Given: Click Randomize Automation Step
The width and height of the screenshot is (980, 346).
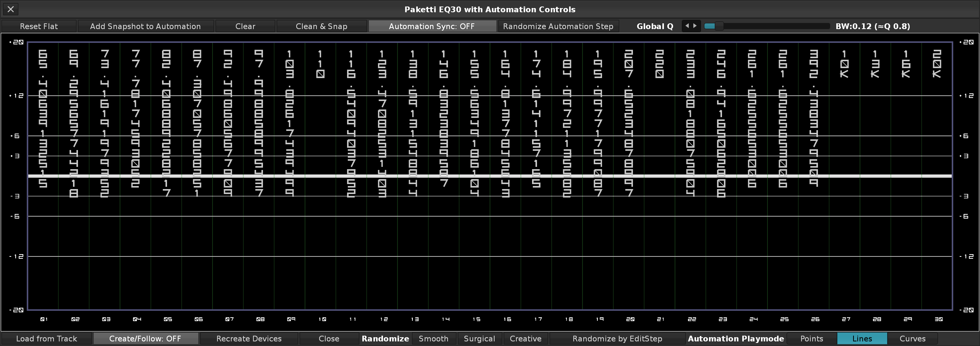Looking at the screenshot, I should (x=558, y=26).
